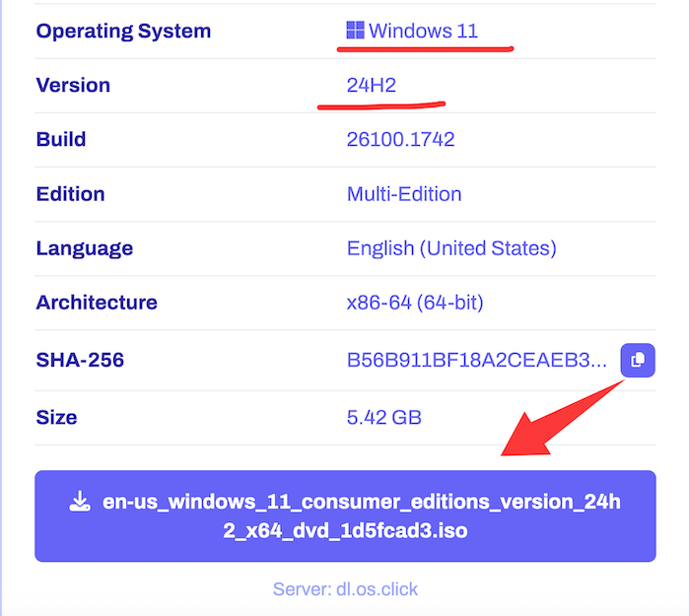Select the x86-64 (64-bit) architecture value
690x616 pixels.
point(415,303)
